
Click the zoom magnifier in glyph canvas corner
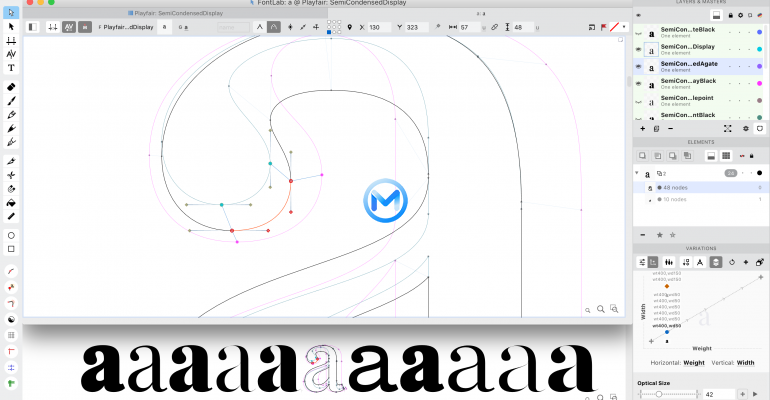[x=601, y=309]
